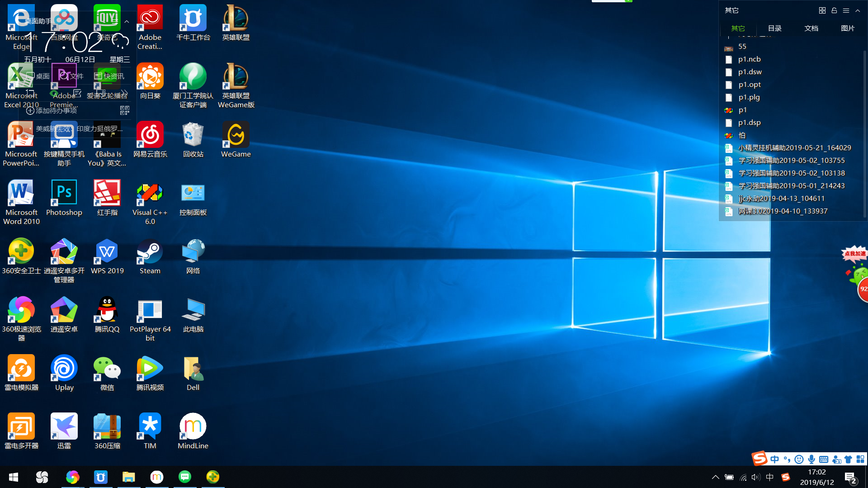Toggle Sogou 中 Chinese/English mode
This screenshot has height=488, width=868.
[775, 460]
